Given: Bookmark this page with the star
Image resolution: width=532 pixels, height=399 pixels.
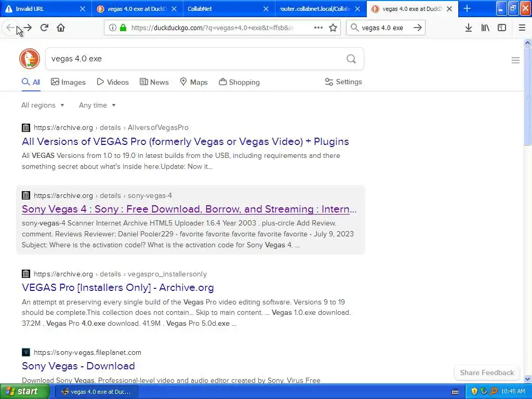Looking at the screenshot, I should [x=333, y=28].
